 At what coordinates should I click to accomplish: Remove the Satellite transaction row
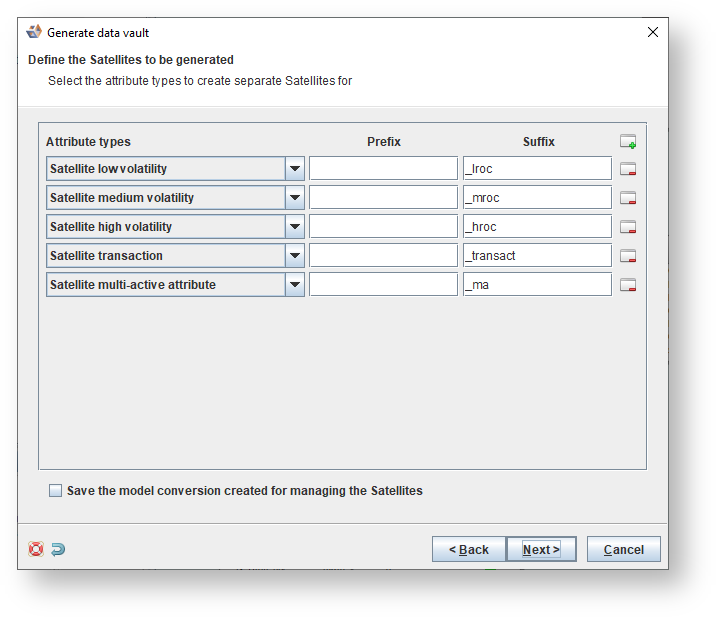pyautogui.click(x=628, y=256)
